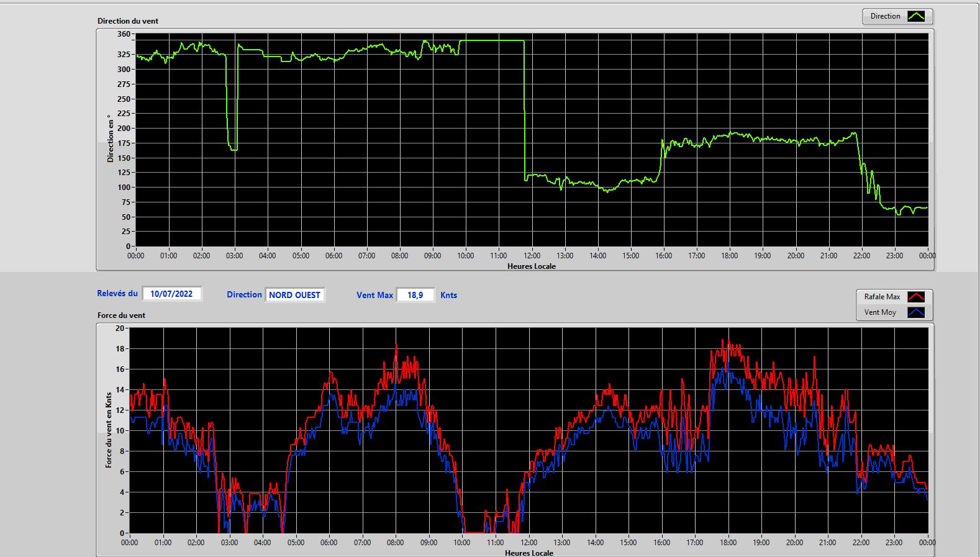Click the red Rafale Max legend icon

point(916,297)
